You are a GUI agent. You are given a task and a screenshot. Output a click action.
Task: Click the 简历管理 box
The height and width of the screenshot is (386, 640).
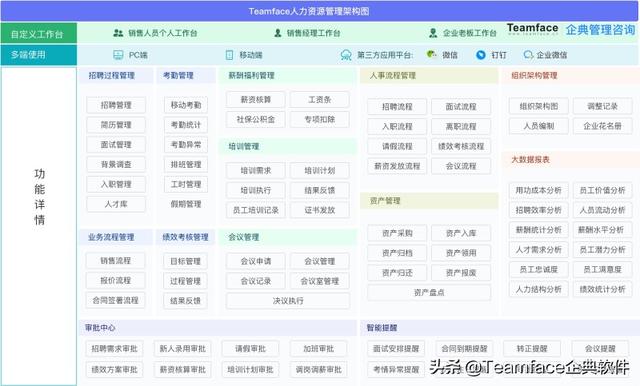(x=116, y=125)
